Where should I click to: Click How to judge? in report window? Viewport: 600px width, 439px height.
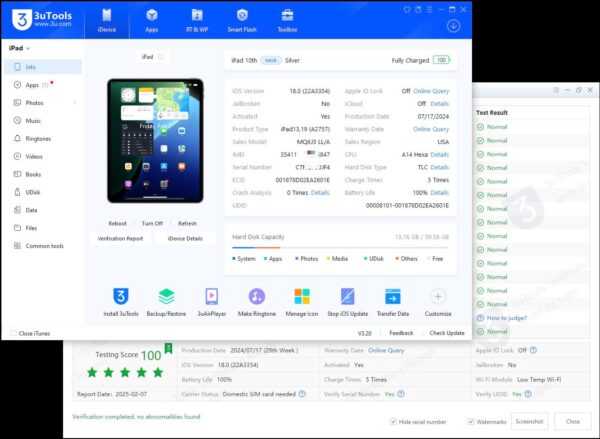(x=507, y=318)
